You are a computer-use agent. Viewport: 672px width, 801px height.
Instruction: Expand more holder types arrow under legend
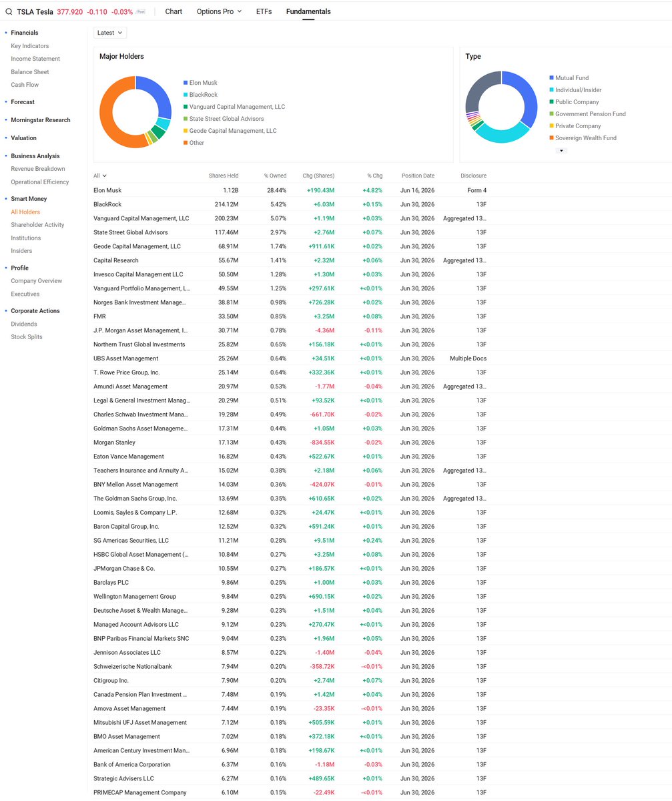click(561, 151)
